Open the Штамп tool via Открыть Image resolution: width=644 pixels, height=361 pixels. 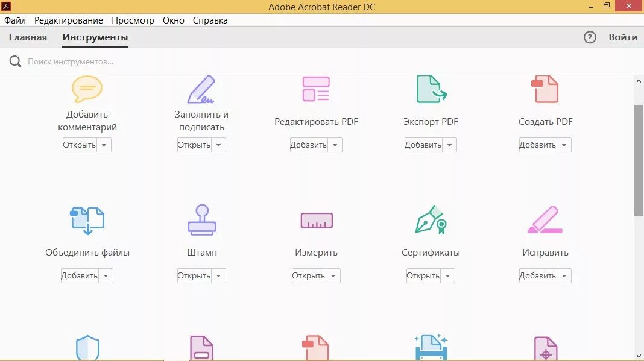click(194, 275)
